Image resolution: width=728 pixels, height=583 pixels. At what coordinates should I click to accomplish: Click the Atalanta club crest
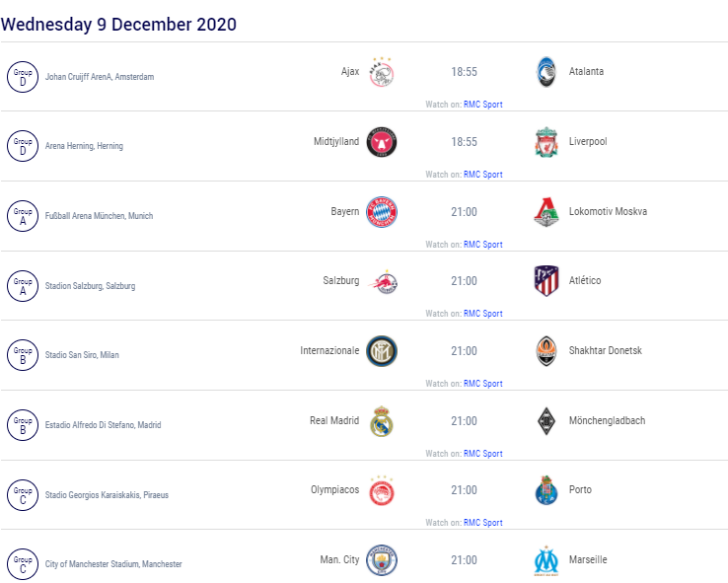pos(546,72)
